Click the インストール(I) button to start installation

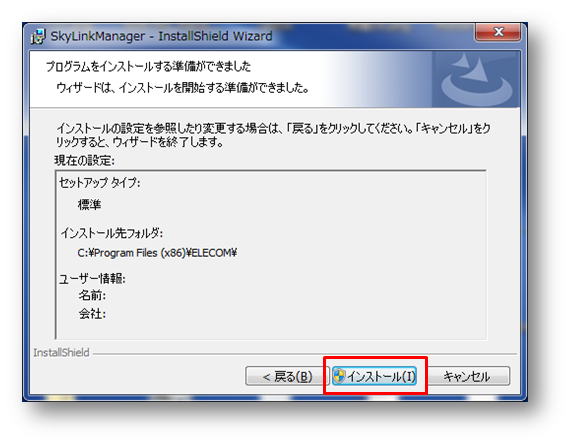pos(374,376)
